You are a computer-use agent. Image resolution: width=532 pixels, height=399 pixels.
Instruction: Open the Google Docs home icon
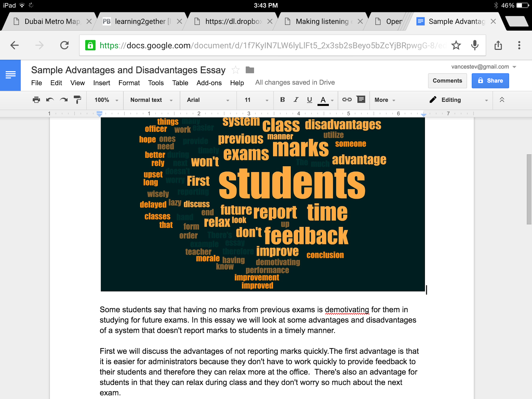click(10, 75)
